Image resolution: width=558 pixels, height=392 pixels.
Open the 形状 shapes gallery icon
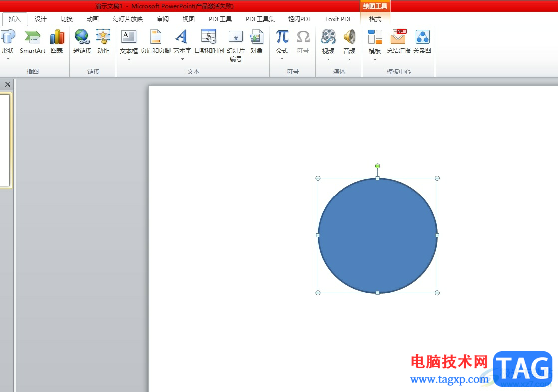[8, 37]
